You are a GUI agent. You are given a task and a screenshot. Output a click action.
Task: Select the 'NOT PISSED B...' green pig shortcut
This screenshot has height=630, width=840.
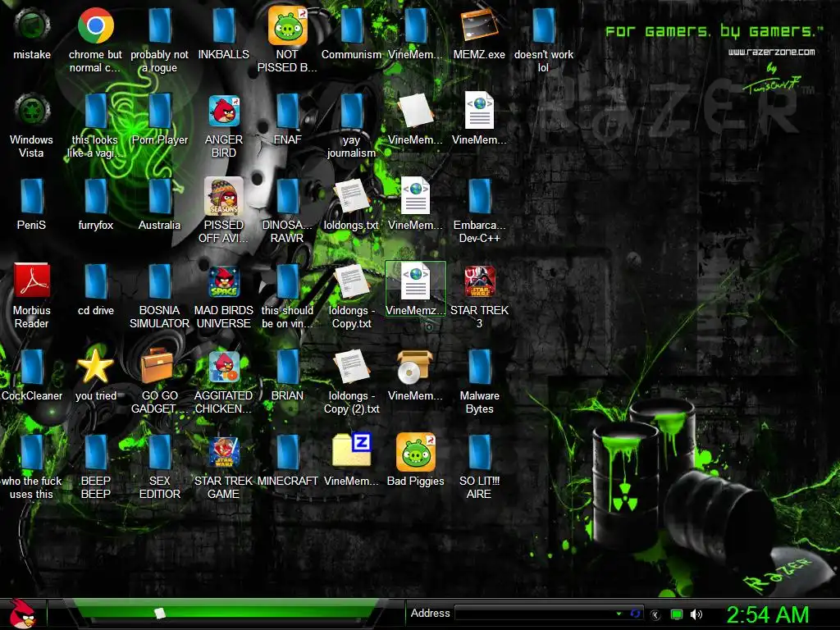288,25
